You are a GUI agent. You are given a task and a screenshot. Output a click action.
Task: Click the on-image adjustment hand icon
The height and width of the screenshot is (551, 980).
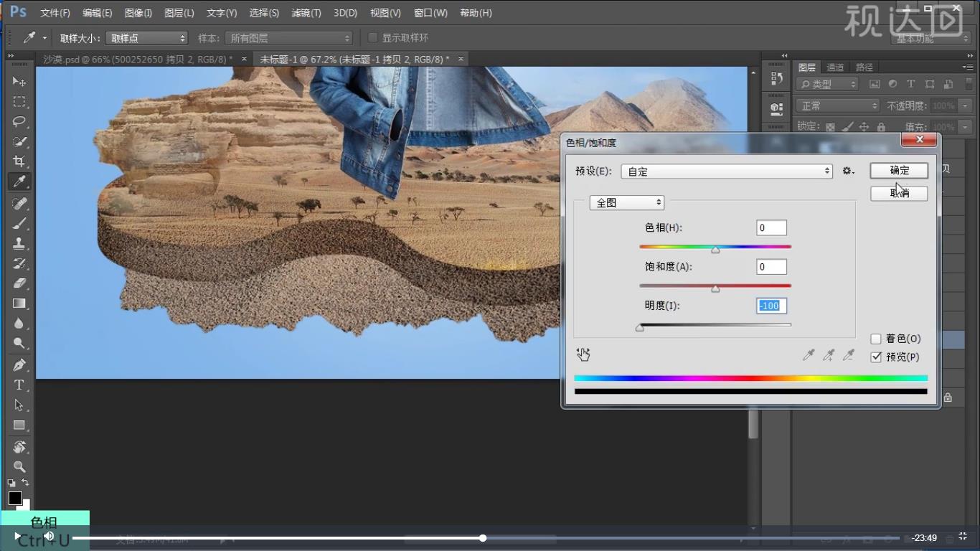(583, 354)
